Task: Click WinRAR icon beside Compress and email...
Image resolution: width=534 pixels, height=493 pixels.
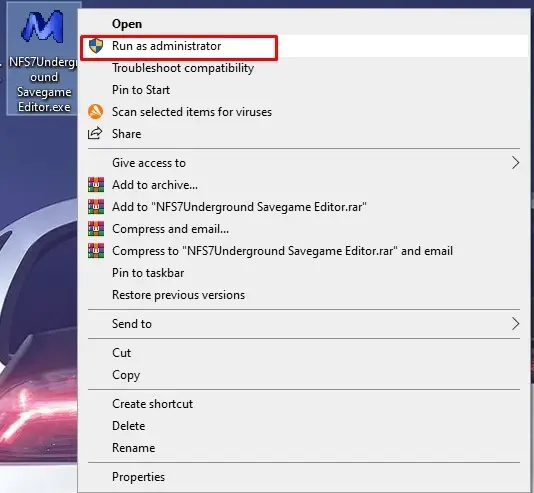Action: pos(96,229)
